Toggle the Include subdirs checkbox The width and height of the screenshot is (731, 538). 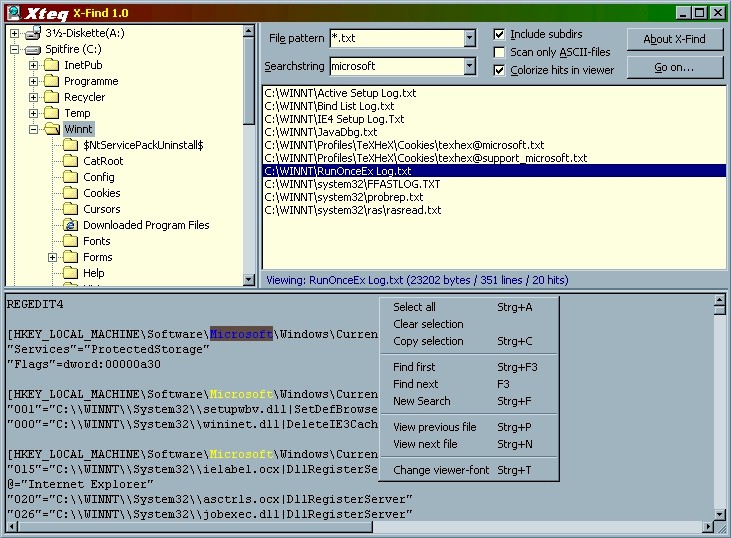click(x=499, y=34)
